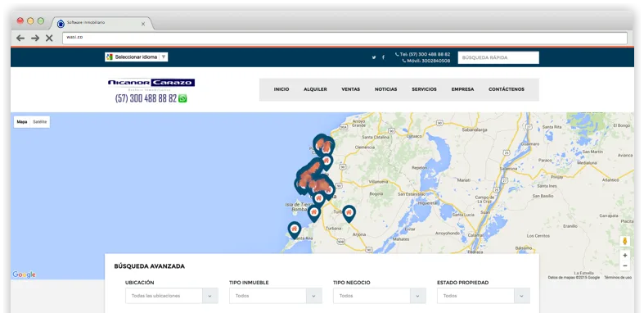Click property marker near Turbaco

349,214
